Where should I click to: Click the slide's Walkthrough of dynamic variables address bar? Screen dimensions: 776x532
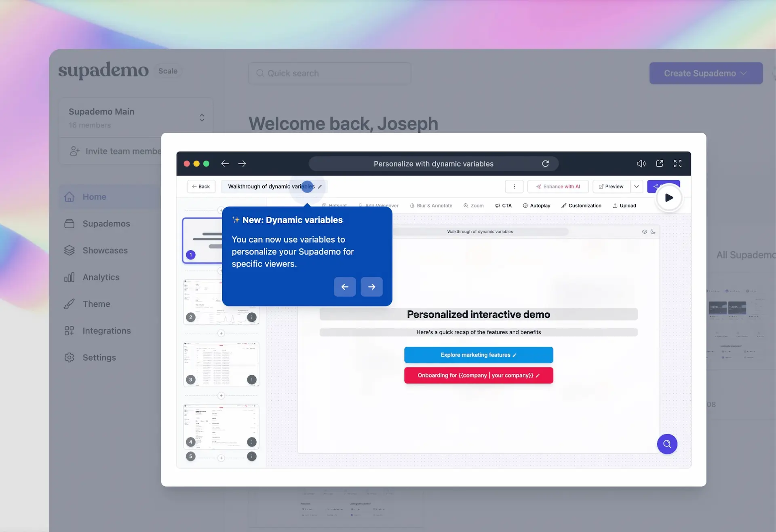[x=480, y=232]
